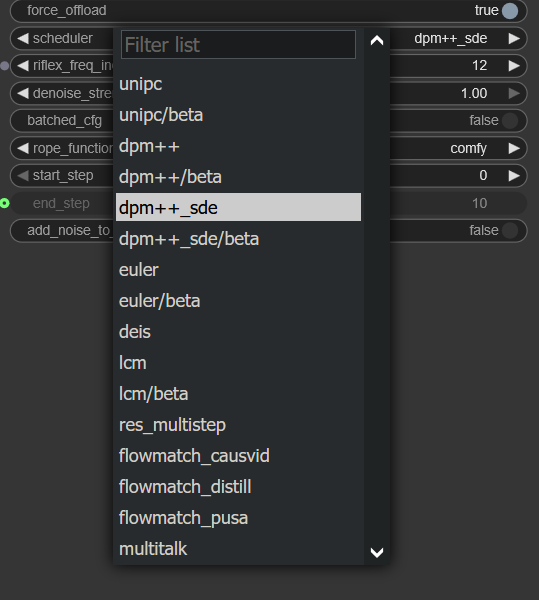Click next arrow on scheduler widget
The image size is (539, 600).
point(514,38)
